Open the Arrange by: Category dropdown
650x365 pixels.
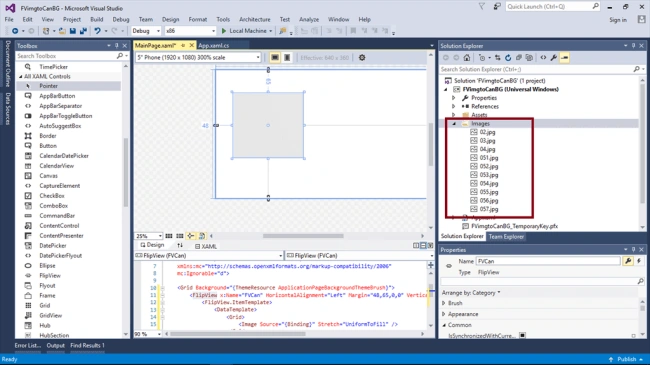click(x=471, y=293)
